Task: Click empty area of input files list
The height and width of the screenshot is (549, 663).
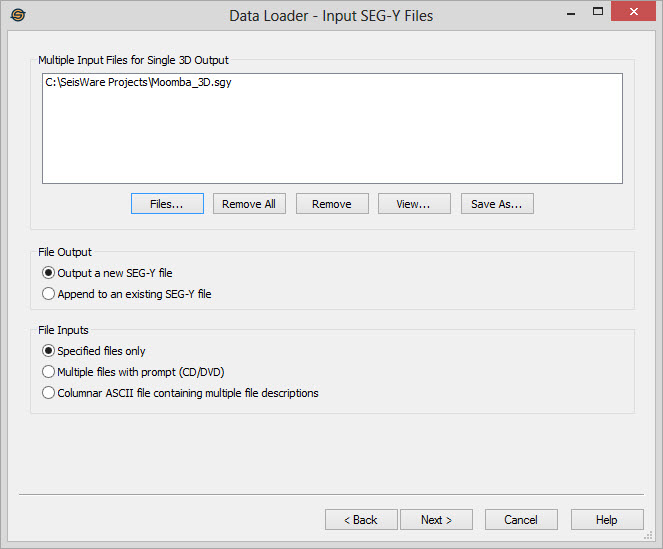Action: coord(330,140)
